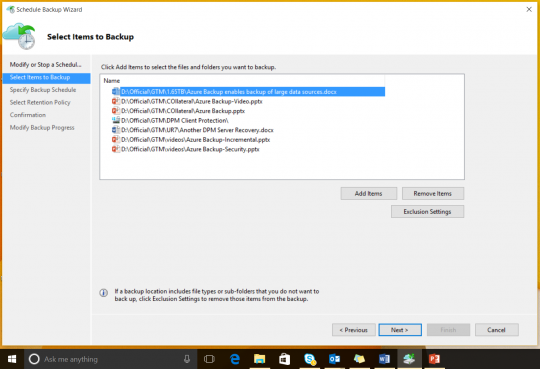Go to the Select Retention Policy step
The height and width of the screenshot is (369, 540).
pyautogui.click(x=40, y=102)
